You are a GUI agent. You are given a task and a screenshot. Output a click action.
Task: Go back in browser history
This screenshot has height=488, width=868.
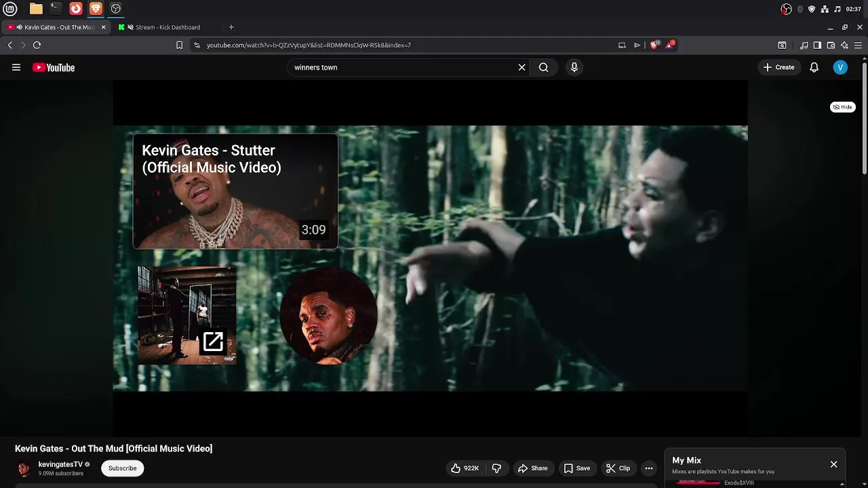click(9, 45)
